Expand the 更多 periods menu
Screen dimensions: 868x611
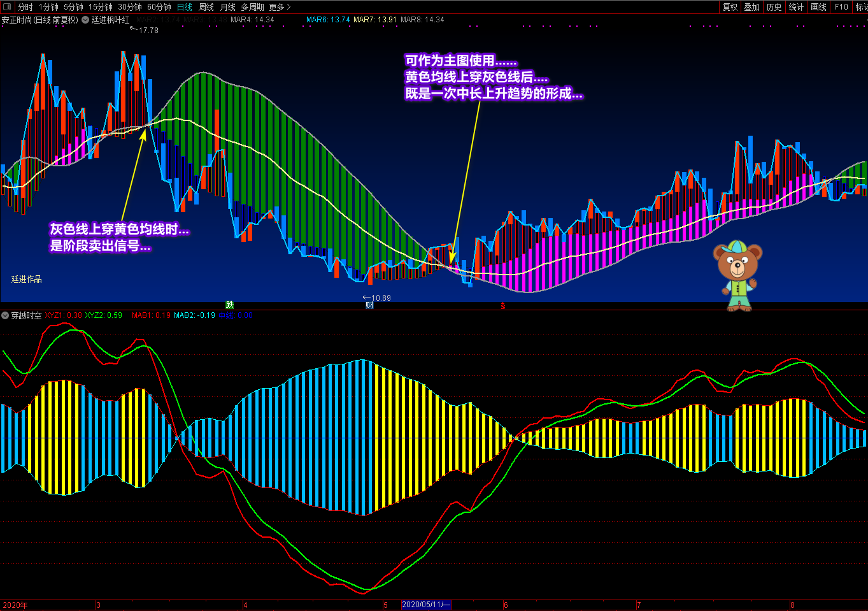point(280,7)
